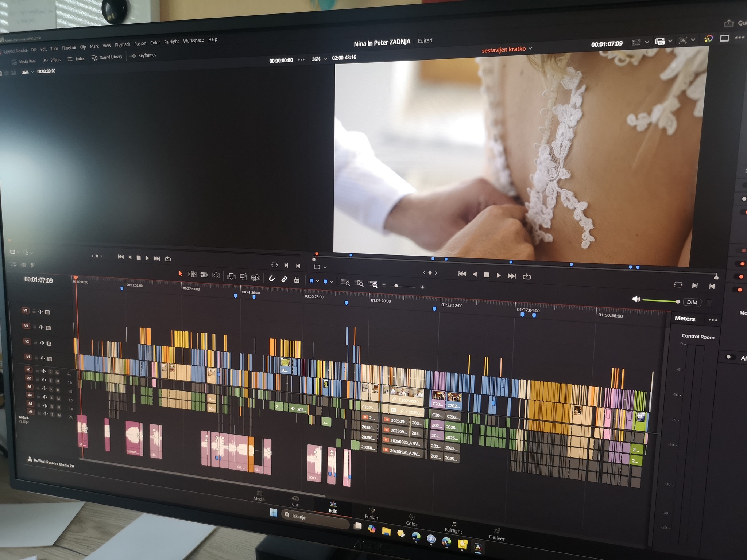
Task: Click the position lock padlock icon
Action: point(297,280)
